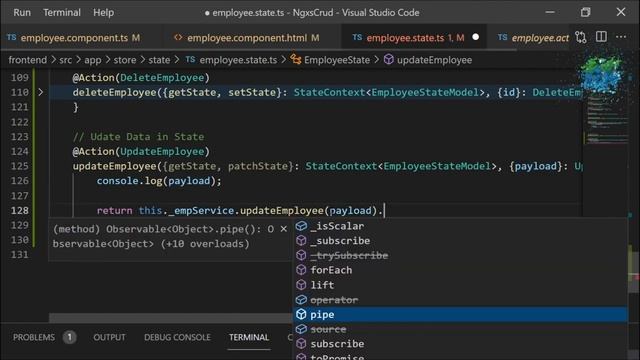Open the OUTPUT panel tab
This screenshot has height=360, width=640.
[109, 338]
